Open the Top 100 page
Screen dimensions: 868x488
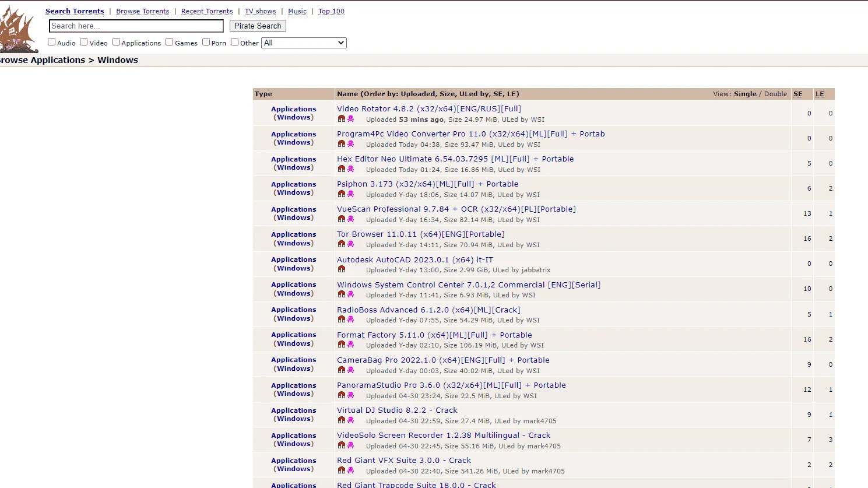(x=331, y=11)
